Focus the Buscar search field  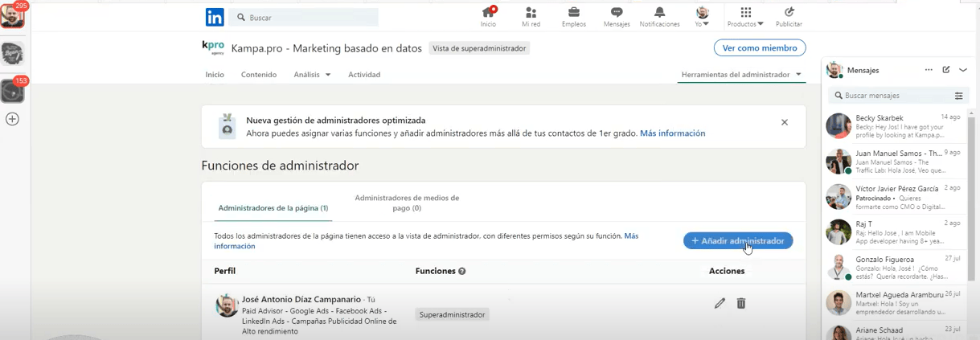pyautogui.click(x=303, y=17)
